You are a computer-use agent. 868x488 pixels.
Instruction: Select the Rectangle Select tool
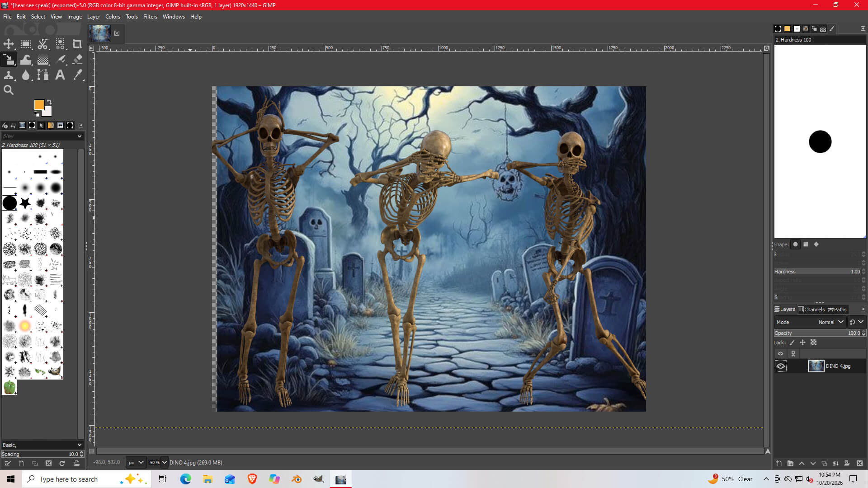[x=26, y=44]
